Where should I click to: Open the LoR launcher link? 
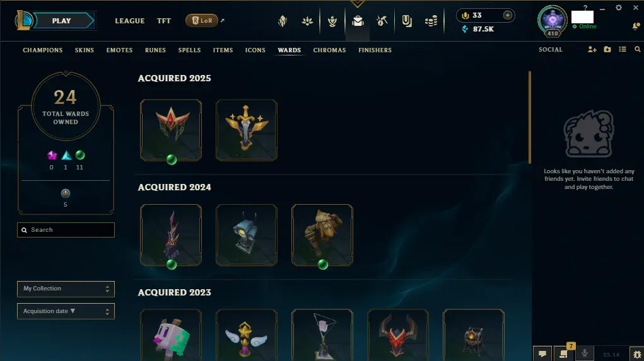point(202,21)
